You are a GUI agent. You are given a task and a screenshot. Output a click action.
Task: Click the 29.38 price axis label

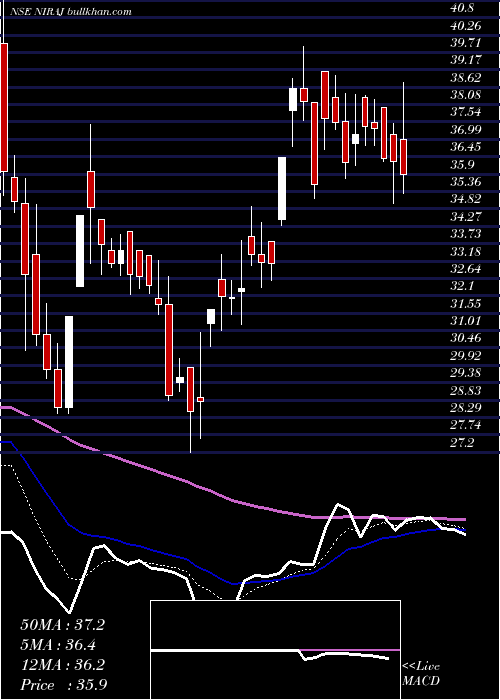pos(466,373)
